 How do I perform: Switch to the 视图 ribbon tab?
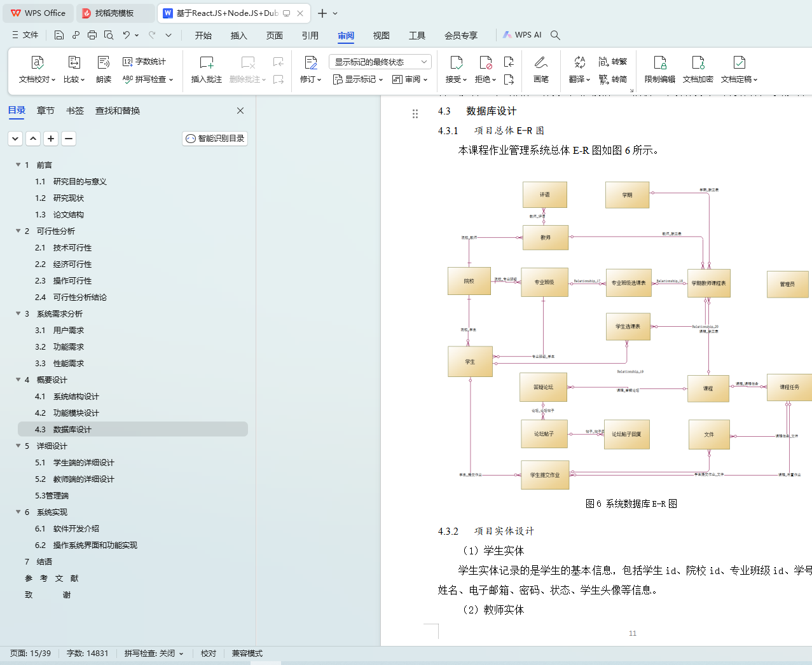[x=382, y=36]
